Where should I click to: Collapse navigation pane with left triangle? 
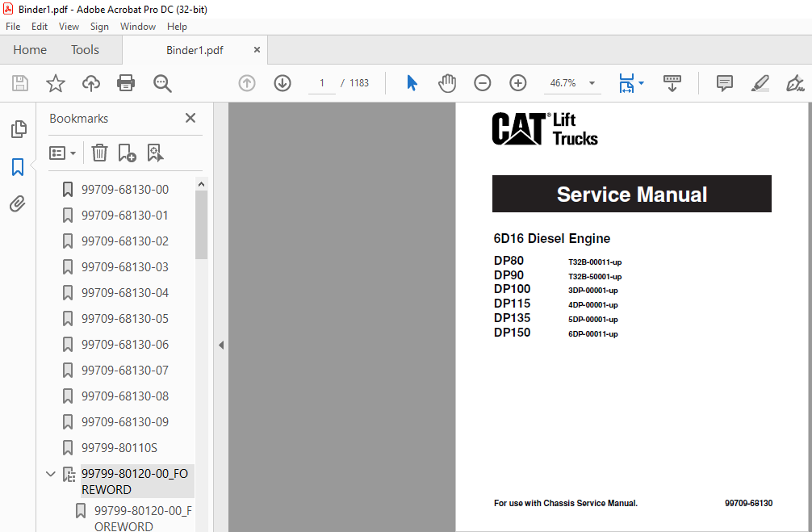pos(221,345)
